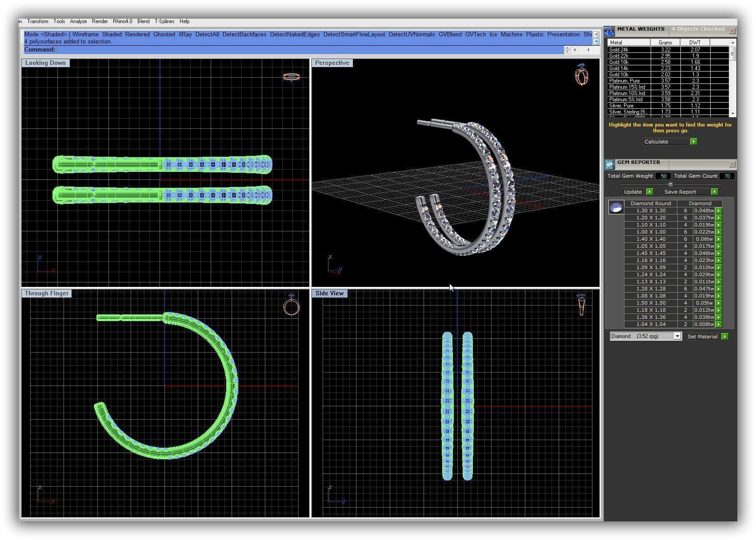Viewport: 756px width, 540px height.
Task: Click green arrow for 1.28 X 1.28 row
Action: [719, 289]
